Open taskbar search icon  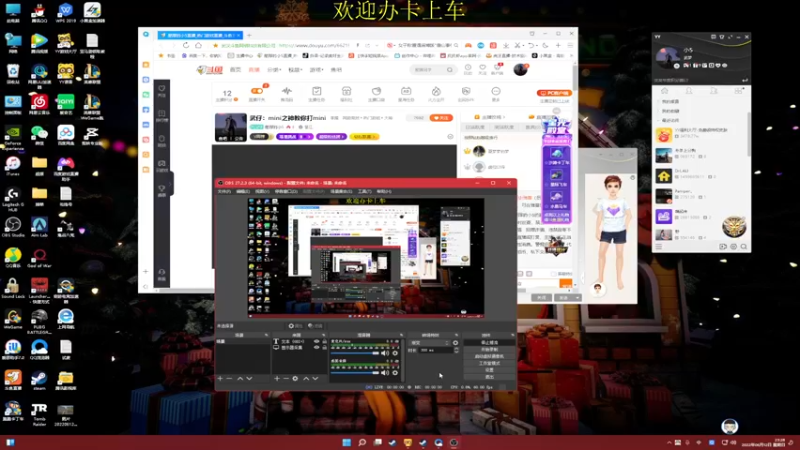pyautogui.click(x=362, y=442)
